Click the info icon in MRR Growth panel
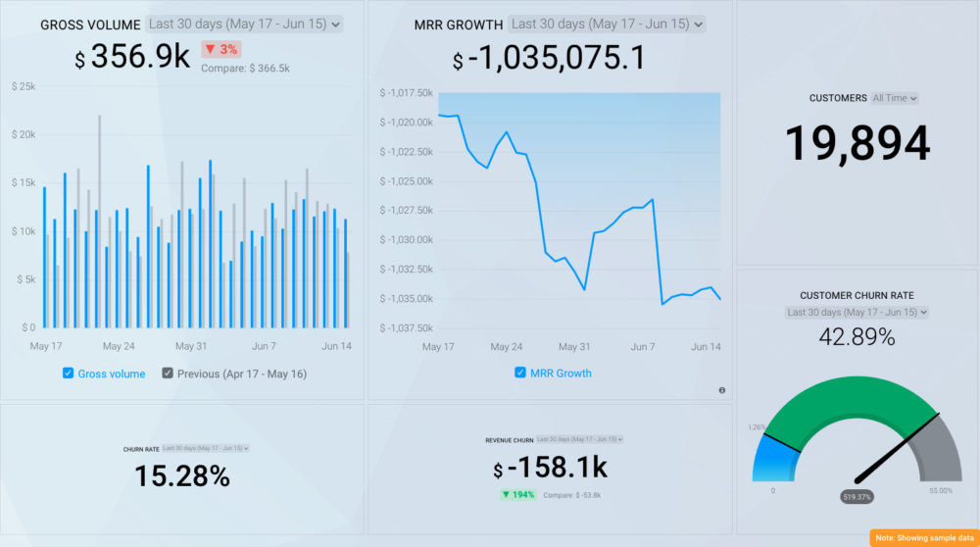The width and height of the screenshot is (980, 547). coord(722,390)
